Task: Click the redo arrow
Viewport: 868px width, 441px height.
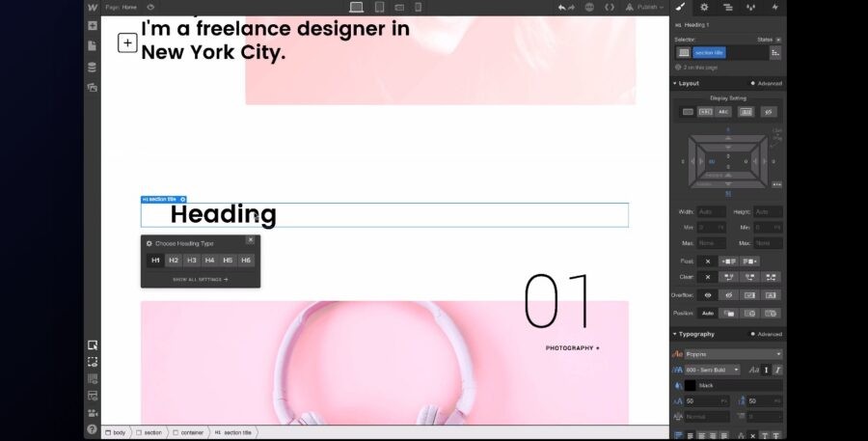Action: point(571,7)
